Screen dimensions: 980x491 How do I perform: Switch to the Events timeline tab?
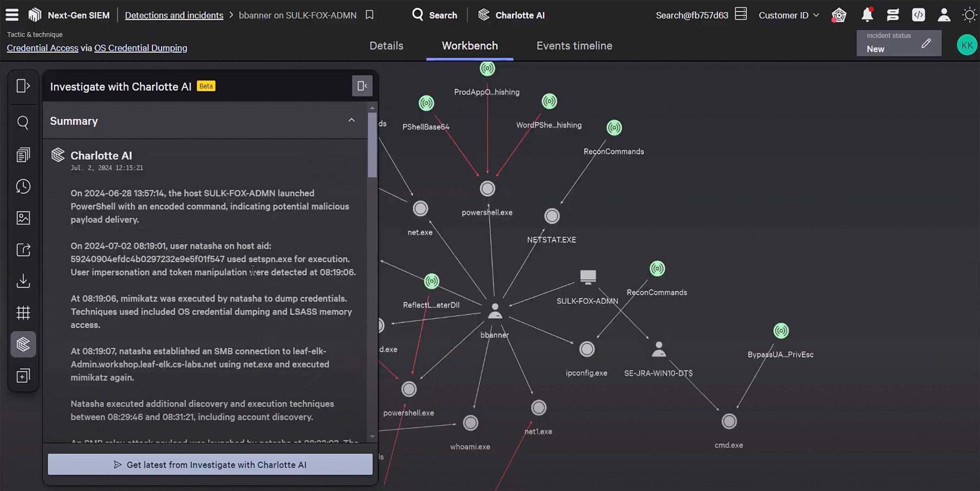pos(574,46)
